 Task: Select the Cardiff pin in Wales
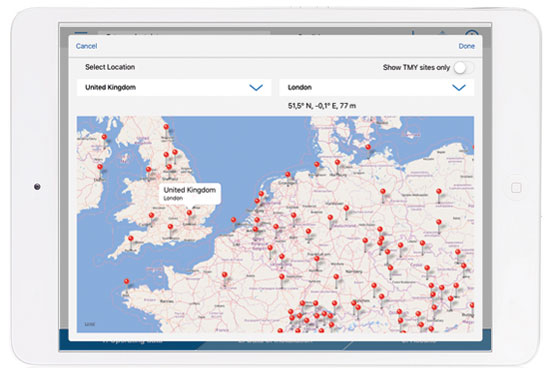click(151, 215)
